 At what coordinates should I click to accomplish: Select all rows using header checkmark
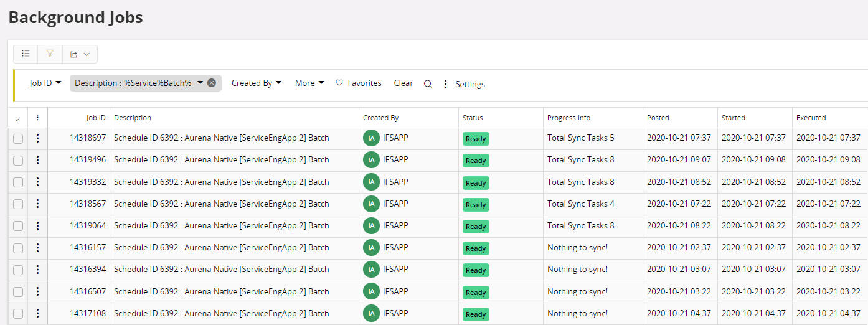(17, 118)
